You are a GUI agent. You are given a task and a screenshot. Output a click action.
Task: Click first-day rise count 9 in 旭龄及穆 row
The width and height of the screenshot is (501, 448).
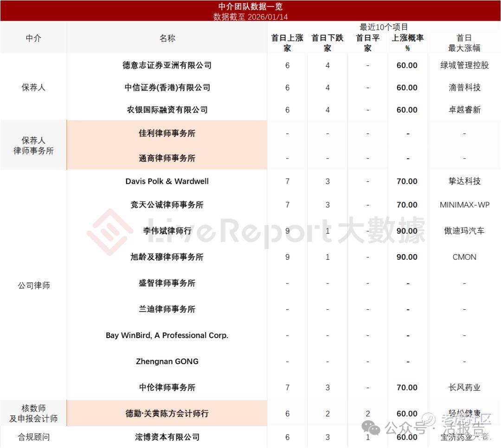(287, 257)
